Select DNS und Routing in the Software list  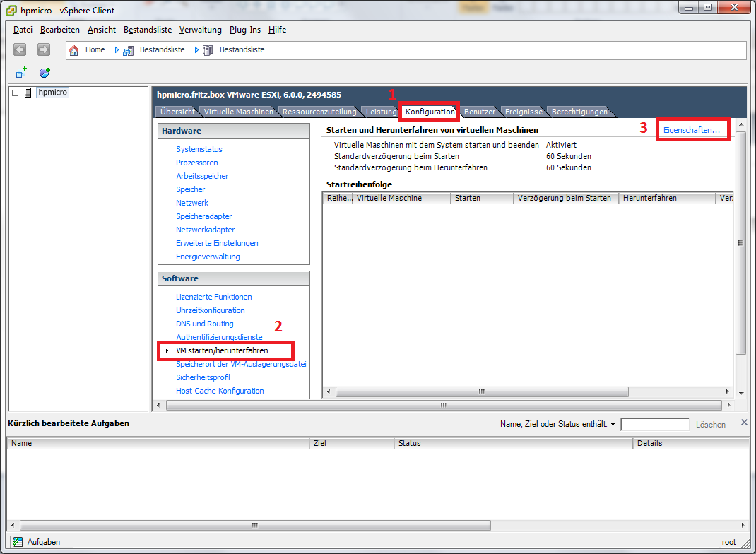(204, 324)
